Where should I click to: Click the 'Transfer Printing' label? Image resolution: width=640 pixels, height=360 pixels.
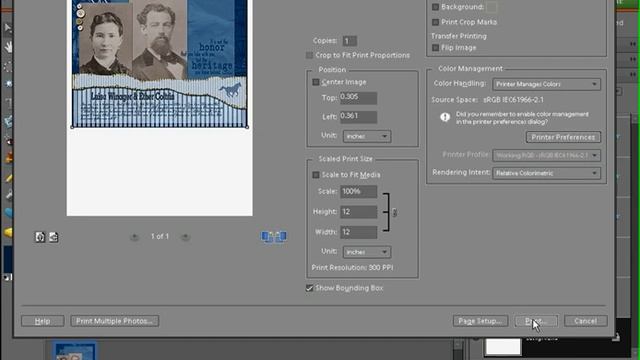(x=459, y=36)
